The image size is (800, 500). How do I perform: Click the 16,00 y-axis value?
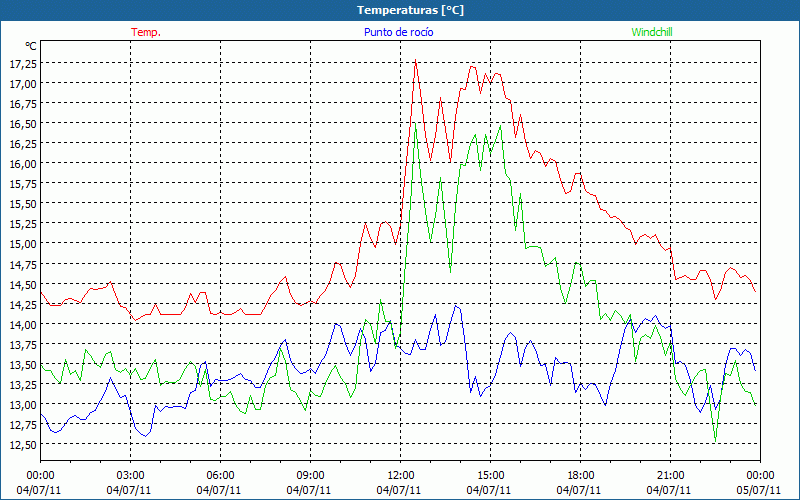coord(23,164)
